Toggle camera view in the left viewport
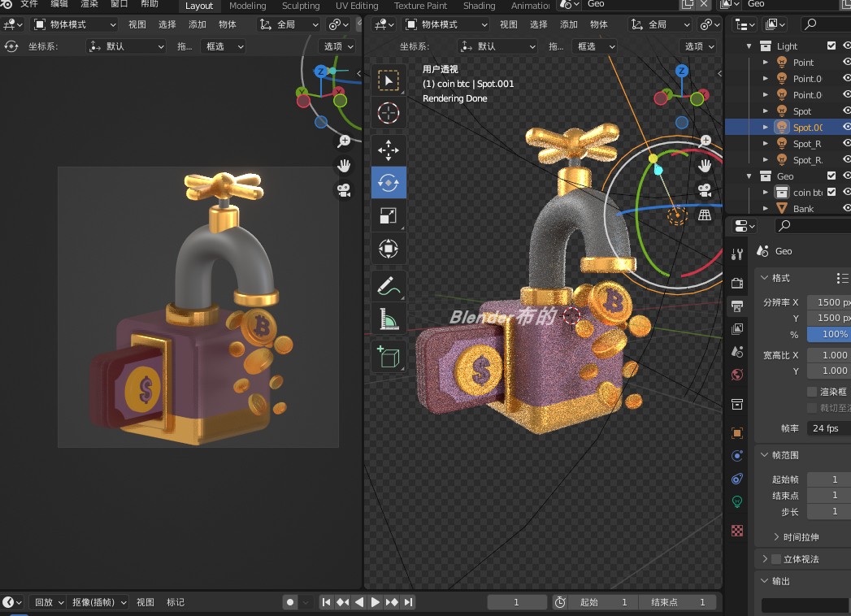Image resolution: width=851 pixels, height=616 pixels. [344, 190]
